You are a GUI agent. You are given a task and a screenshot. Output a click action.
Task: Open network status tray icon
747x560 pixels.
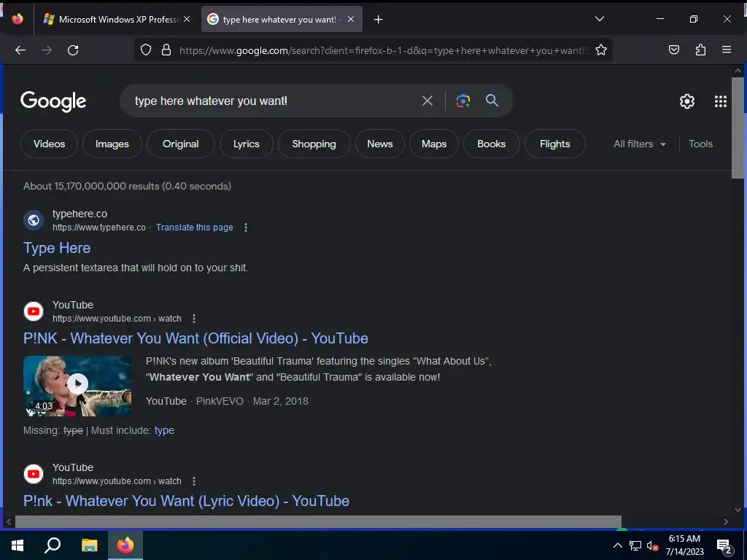[635, 545]
